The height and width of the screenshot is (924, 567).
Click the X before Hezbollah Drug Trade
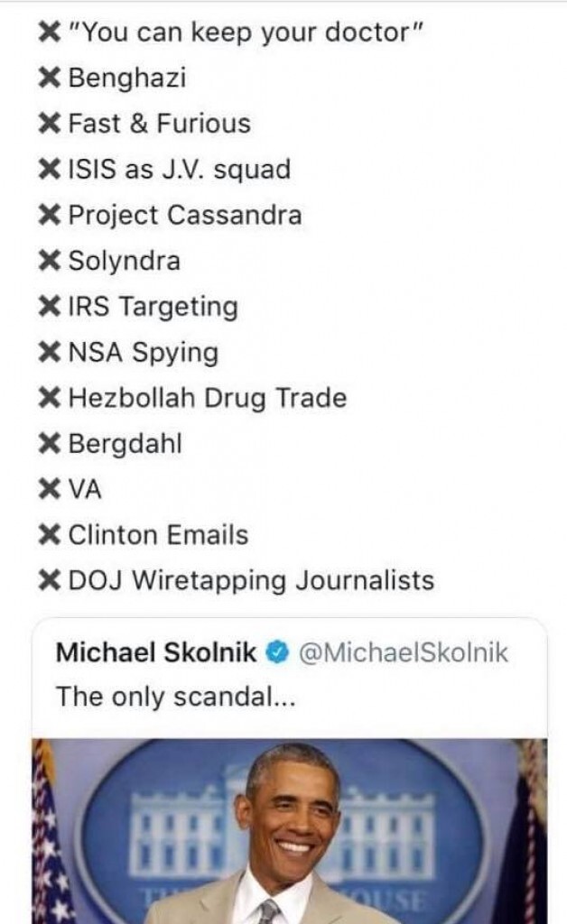point(50,398)
